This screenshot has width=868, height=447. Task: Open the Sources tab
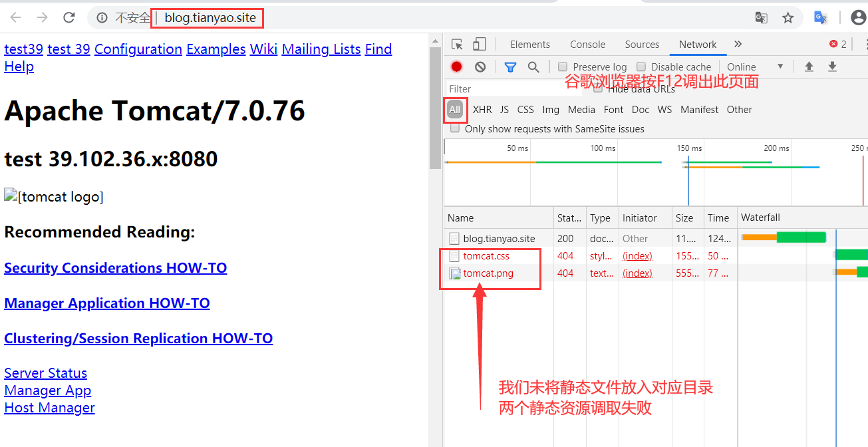coord(642,45)
